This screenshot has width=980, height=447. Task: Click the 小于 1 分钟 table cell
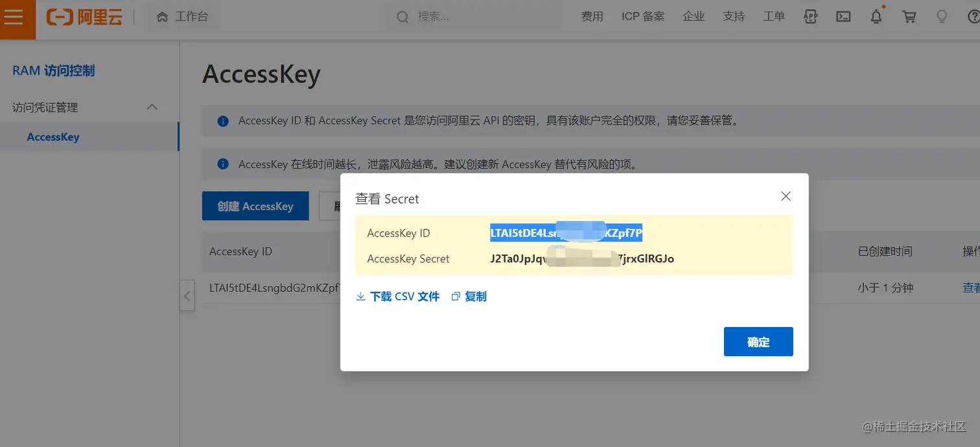pyautogui.click(x=885, y=287)
